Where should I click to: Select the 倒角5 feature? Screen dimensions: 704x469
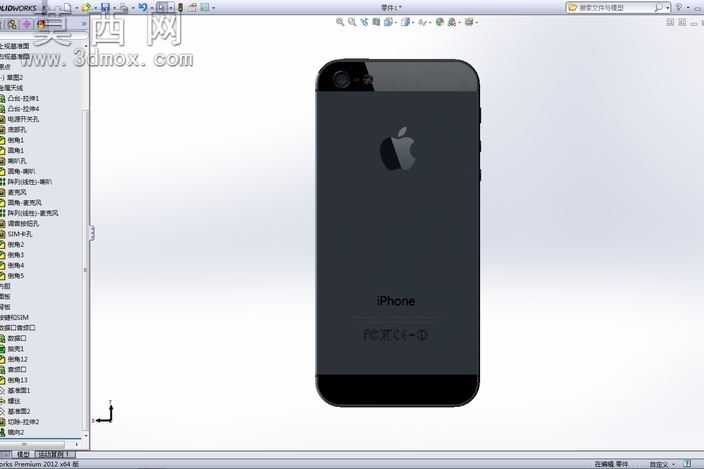click(16, 276)
